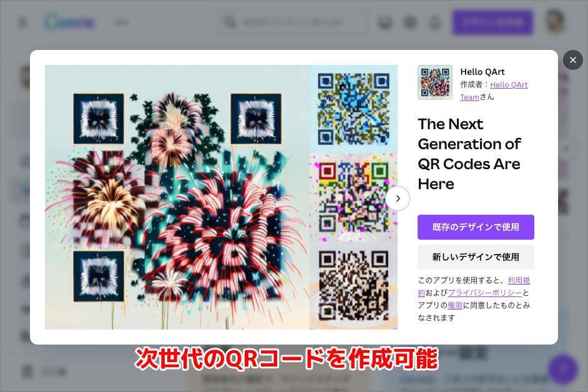Screen dimensions: 588x392
Task: Close the Hello QArt app dialog
Action: click(x=572, y=60)
